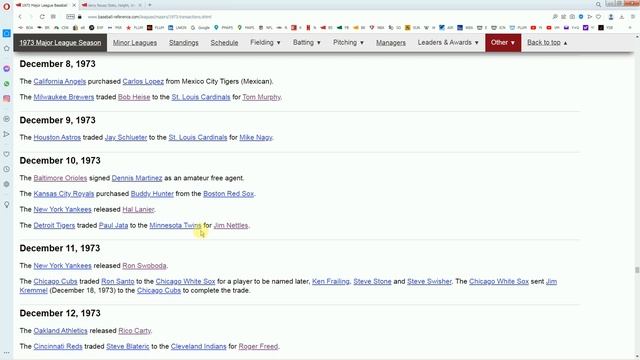
Task: Open the Minor Leagues menu item
Action: [135, 42]
